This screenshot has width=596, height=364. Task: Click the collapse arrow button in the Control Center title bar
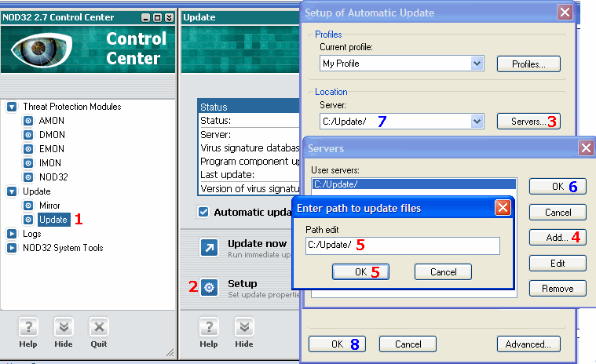click(x=169, y=18)
